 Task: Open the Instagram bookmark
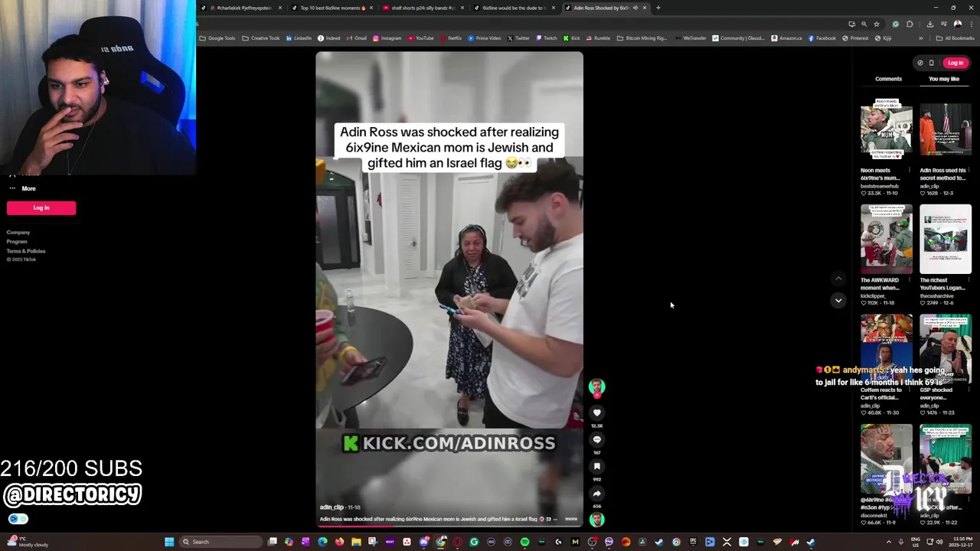[x=387, y=38]
